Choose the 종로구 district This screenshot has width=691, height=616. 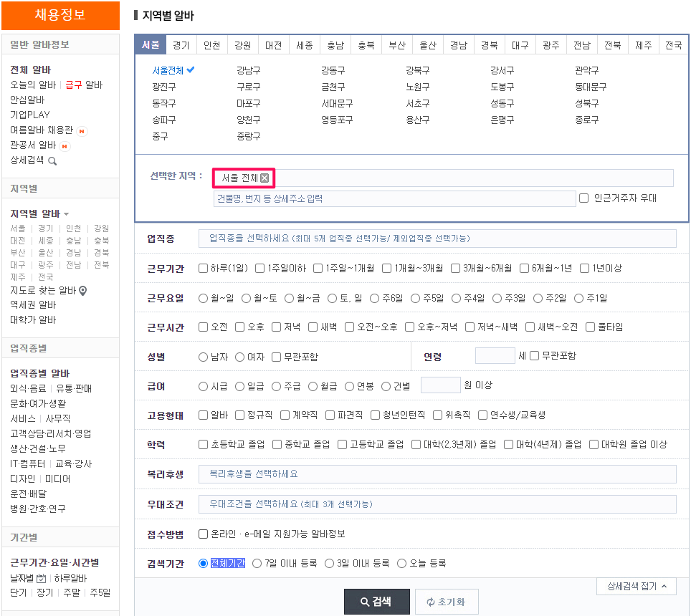587,120
